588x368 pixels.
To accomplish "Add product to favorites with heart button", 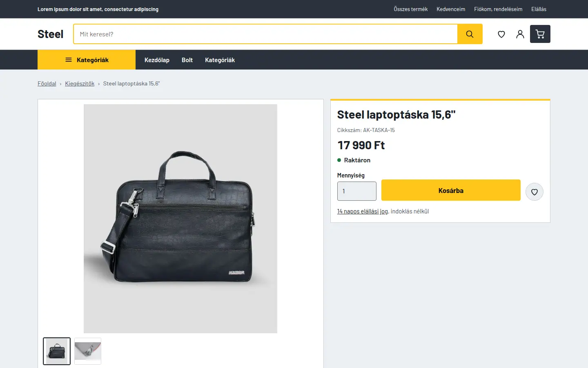I will (535, 192).
